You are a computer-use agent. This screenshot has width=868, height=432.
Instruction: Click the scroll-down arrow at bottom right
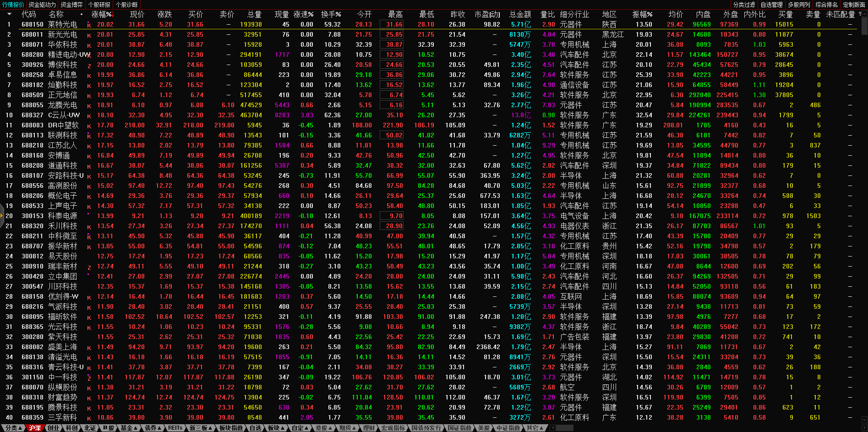click(864, 420)
